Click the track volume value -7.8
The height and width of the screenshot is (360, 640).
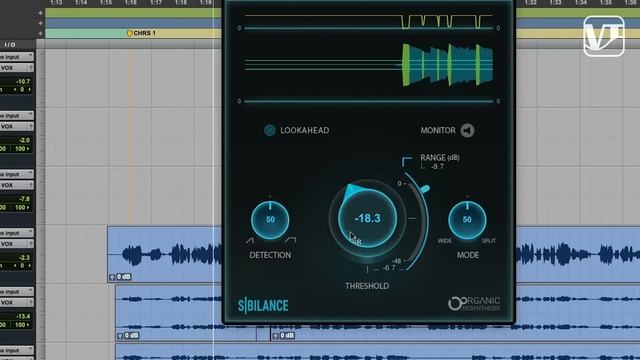(x=24, y=199)
